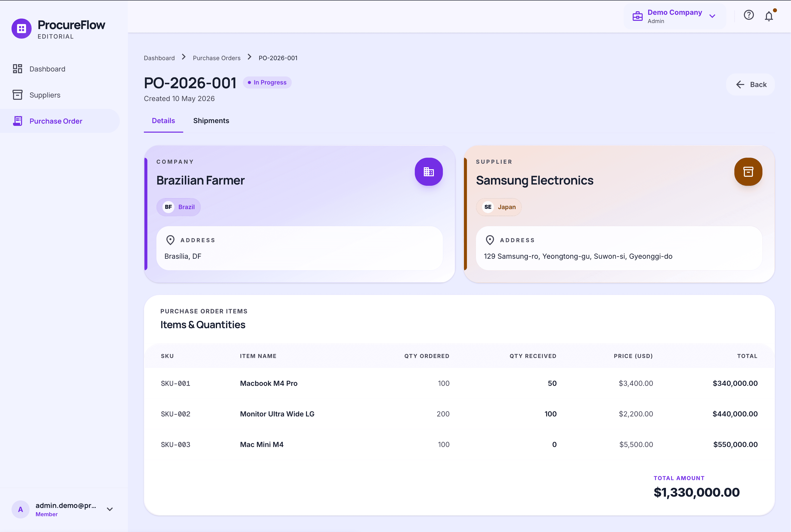Screen dimensions: 791x532
Task: Click the admin.demo@pr... email label
Action: tap(66, 505)
